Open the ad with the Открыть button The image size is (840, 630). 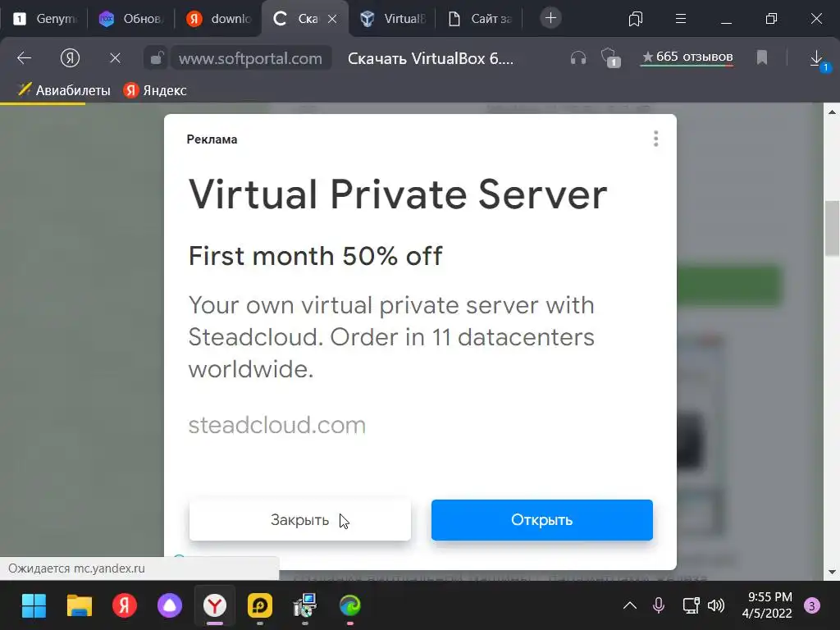coord(541,519)
